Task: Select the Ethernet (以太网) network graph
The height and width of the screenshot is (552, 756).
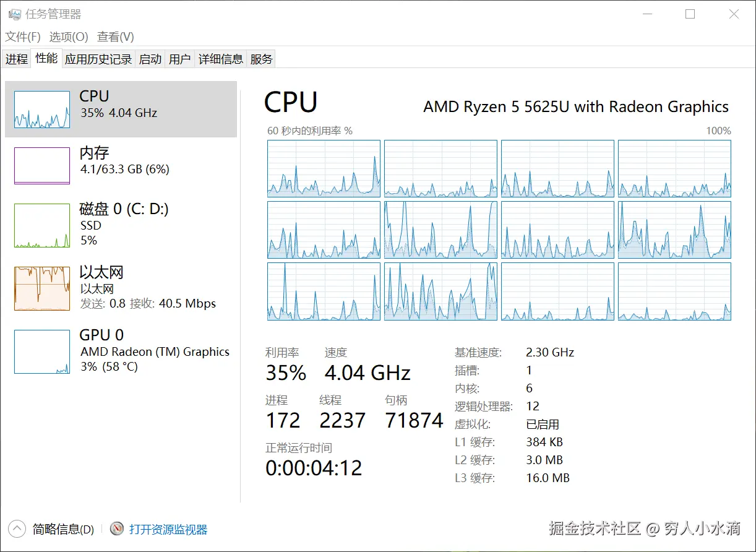Action: pos(42,288)
